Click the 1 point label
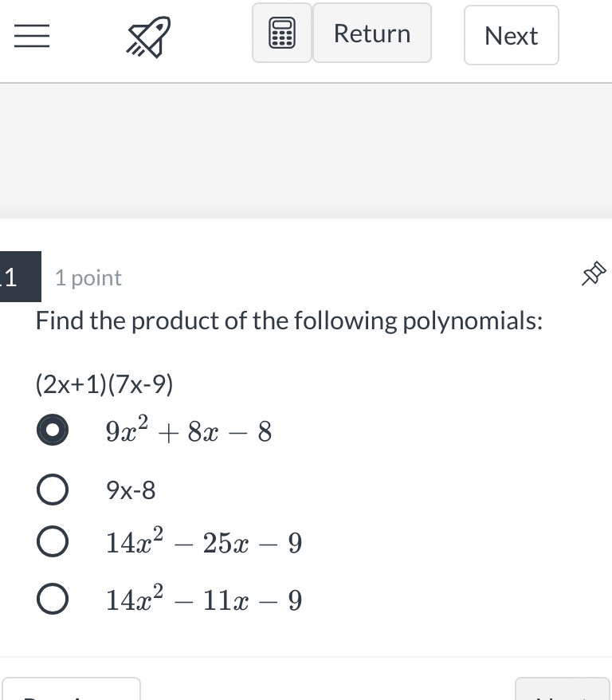Screen dimensions: 612x700 (88, 277)
